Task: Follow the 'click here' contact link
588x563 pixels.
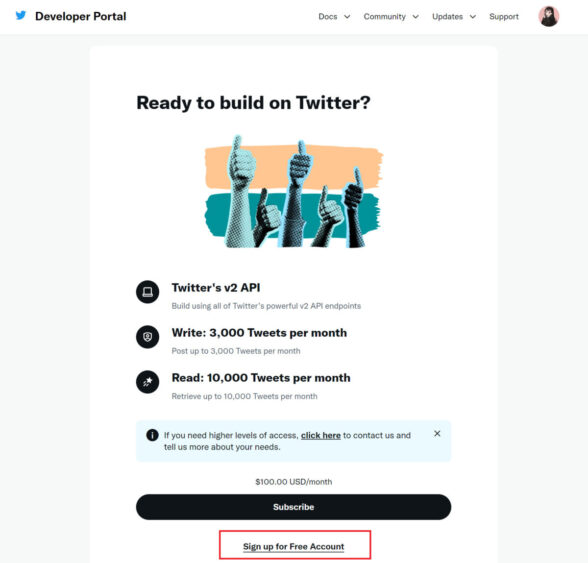Action: [x=321, y=435]
